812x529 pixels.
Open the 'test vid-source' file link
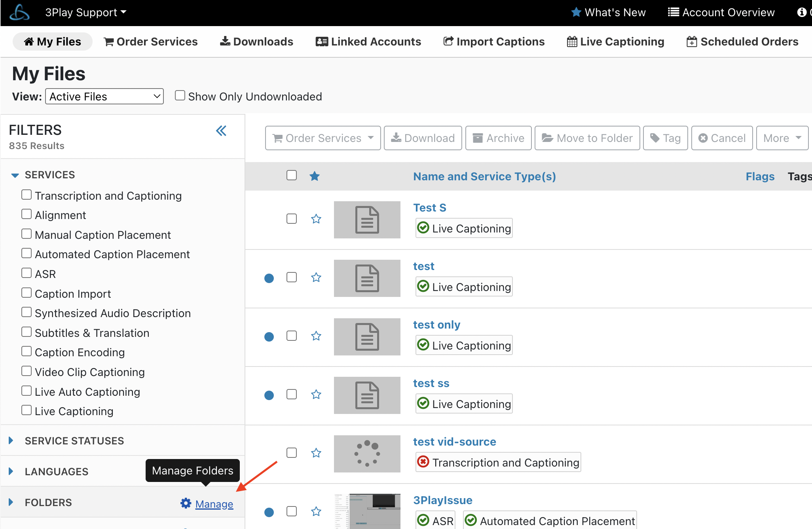[455, 442]
